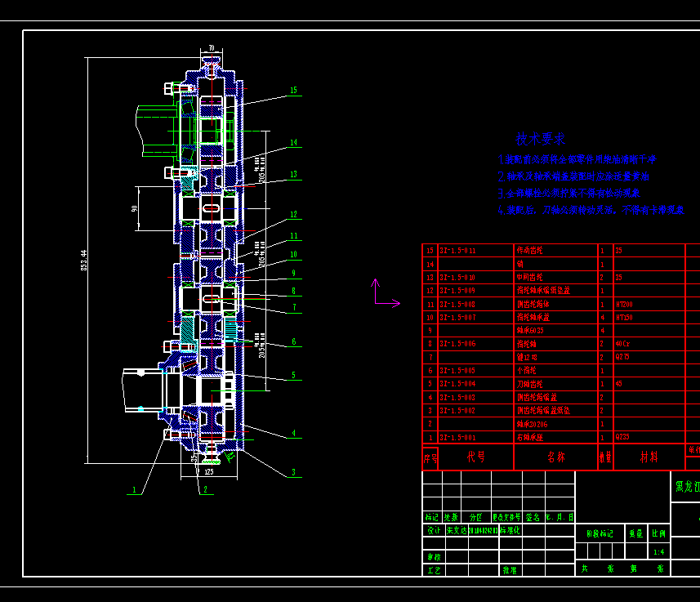Screen dimensions: 700x602
Task: Click part code 3Z-1.5-011 in parts list
Action: 457,251
